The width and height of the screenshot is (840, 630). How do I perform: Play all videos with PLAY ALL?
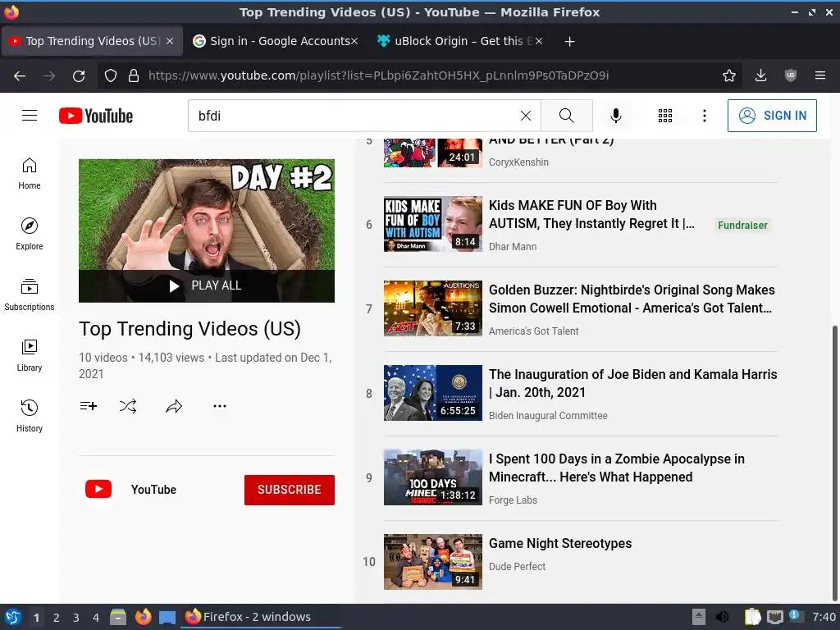tap(206, 285)
